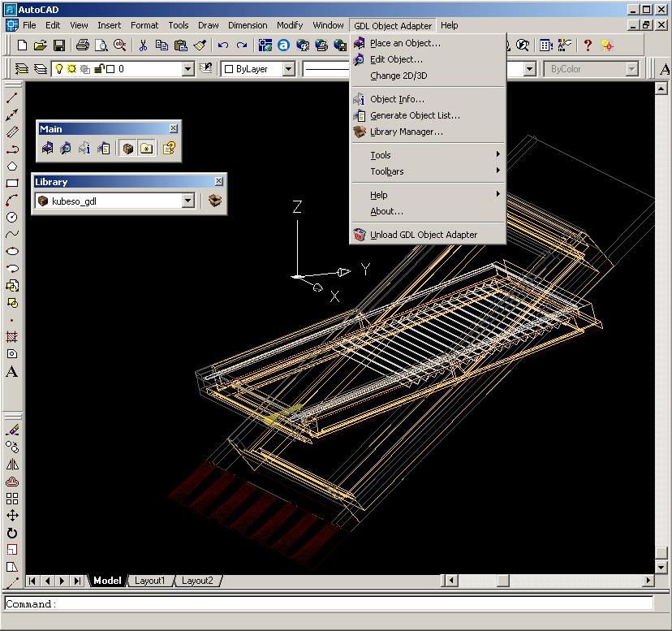Image resolution: width=672 pixels, height=631 pixels.
Task: Toggle the folder star button in Main toolbar
Action: coord(146,149)
